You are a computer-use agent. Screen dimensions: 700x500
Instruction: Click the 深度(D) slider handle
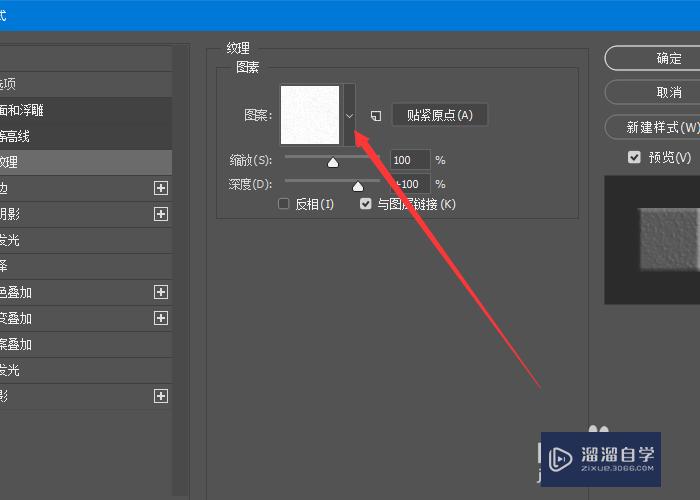pyautogui.click(x=358, y=186)
